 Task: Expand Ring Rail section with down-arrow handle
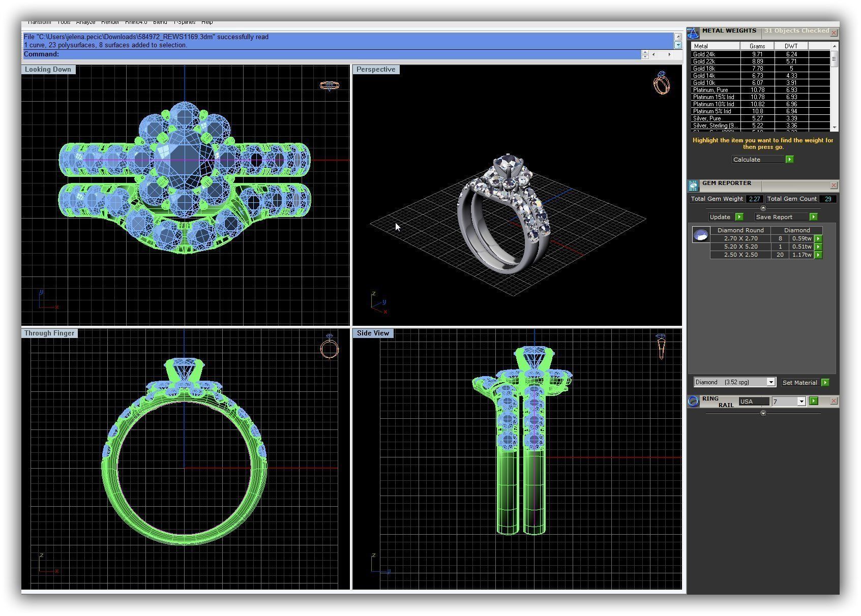click(x=763, y=414)
